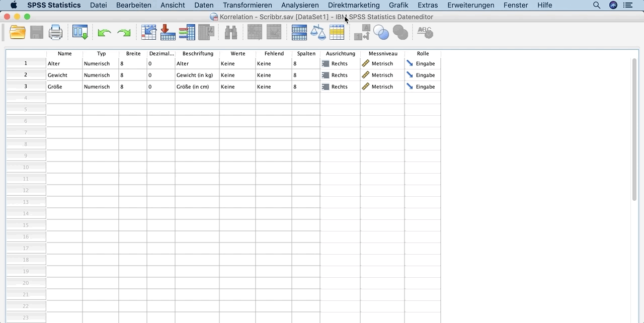Click the Show all variables icon

(x=400, y=33)
